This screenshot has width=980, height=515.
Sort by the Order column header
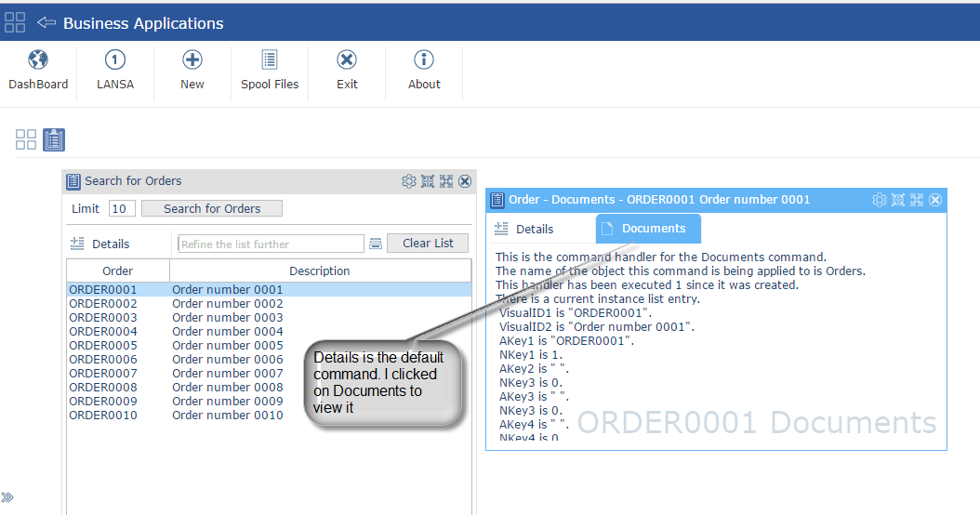click(118, 271)
